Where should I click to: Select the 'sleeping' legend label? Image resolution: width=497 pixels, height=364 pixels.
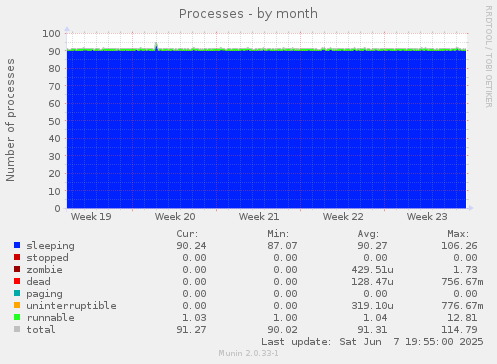coord(50,246)
